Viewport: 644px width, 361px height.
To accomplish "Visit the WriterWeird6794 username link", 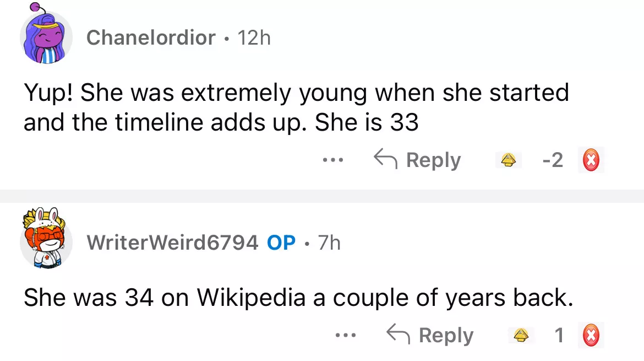I will pyautogui.click(x=172, y=242).
